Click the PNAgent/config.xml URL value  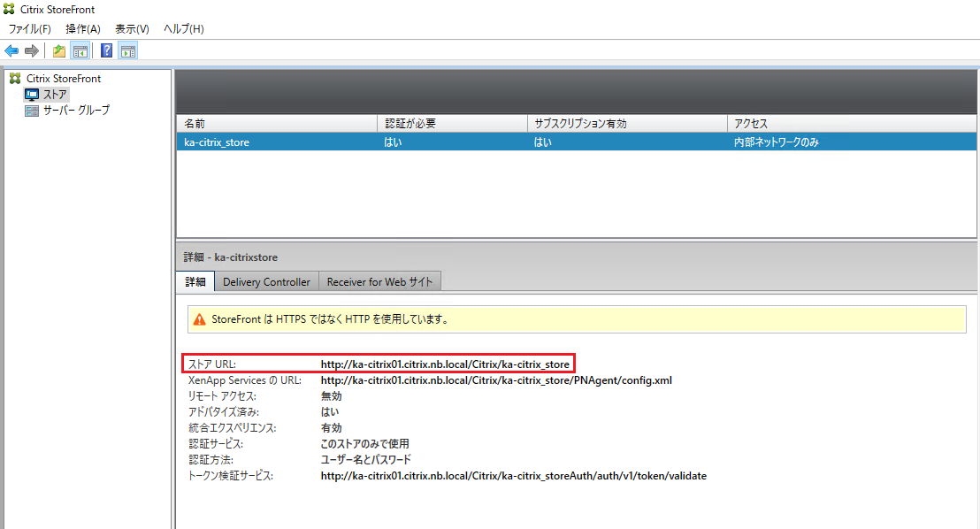[496, 380]
